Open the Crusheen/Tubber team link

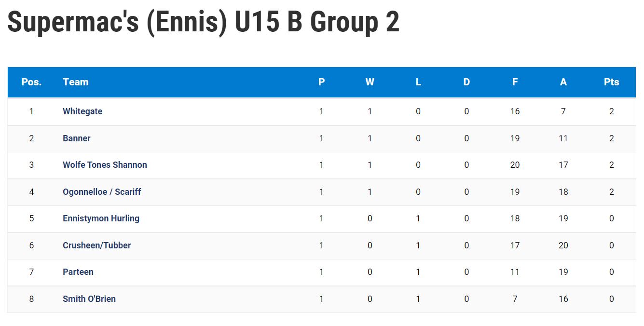(97, 245)
